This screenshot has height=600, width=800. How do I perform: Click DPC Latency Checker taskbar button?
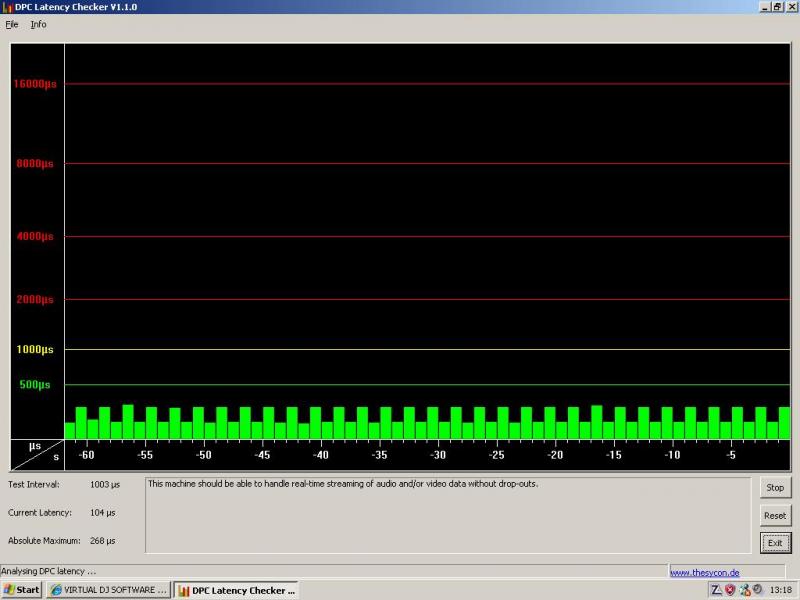point(236,590)
